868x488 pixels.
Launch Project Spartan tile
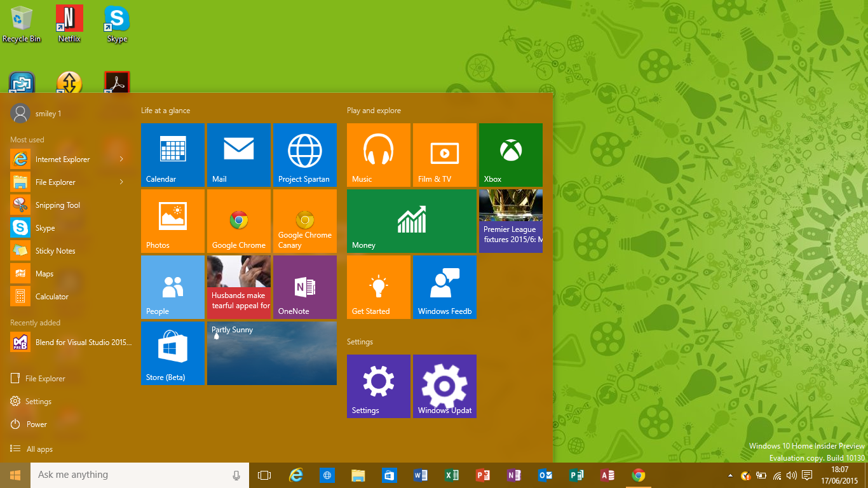coord(305,155)
